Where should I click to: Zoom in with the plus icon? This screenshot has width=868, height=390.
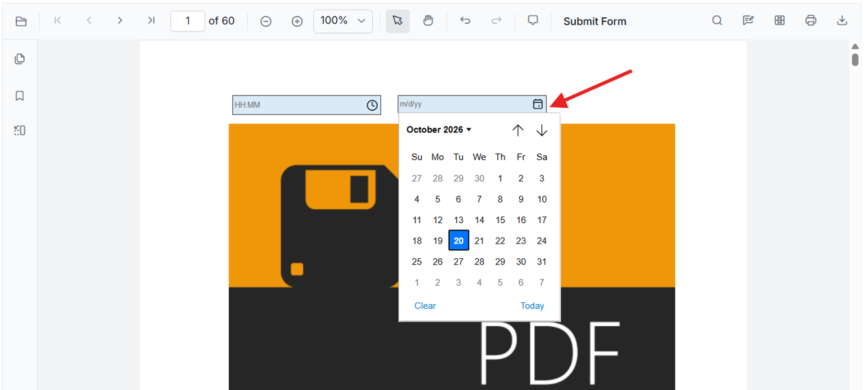click(x=297, y=21)
